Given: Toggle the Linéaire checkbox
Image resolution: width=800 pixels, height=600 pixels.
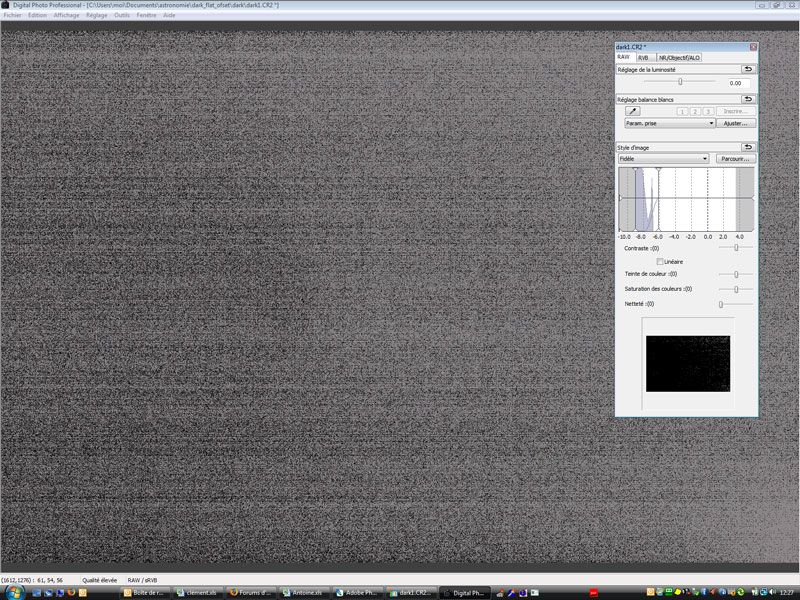Looking at the screenshot, I should pyautogui.click(x=660, y=261).
